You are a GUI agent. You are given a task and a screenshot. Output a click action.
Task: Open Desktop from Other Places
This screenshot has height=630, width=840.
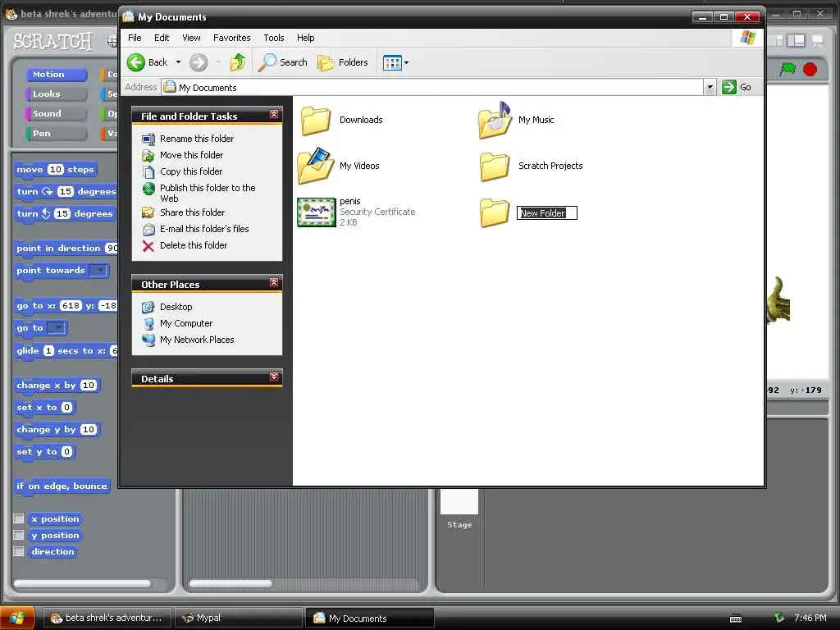pyautogui.click(x=176, y=307)
